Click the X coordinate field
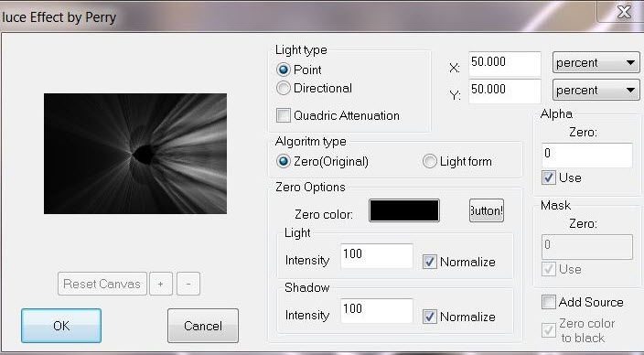 [505, 63]
